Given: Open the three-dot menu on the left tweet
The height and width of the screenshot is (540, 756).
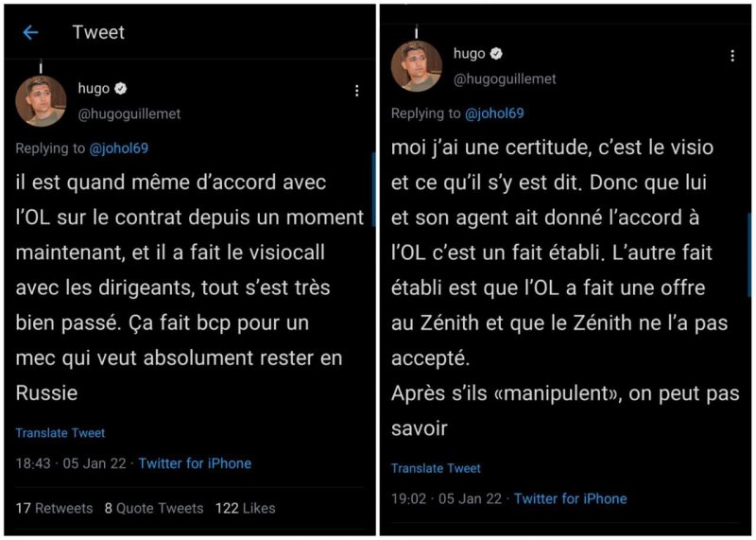Looking at the screenshot, I should 356,91.
